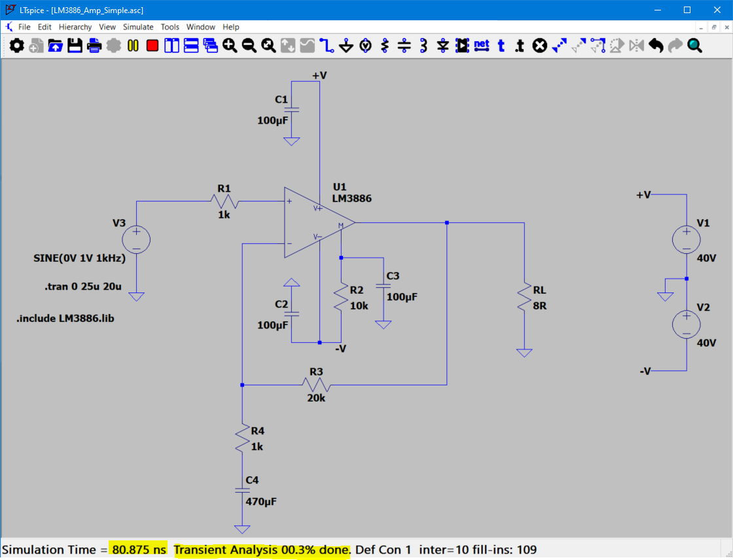Click the search magnifier icon
Viewport: 733px width, 560px height.
pyautogui.click(x=694, y=45)
